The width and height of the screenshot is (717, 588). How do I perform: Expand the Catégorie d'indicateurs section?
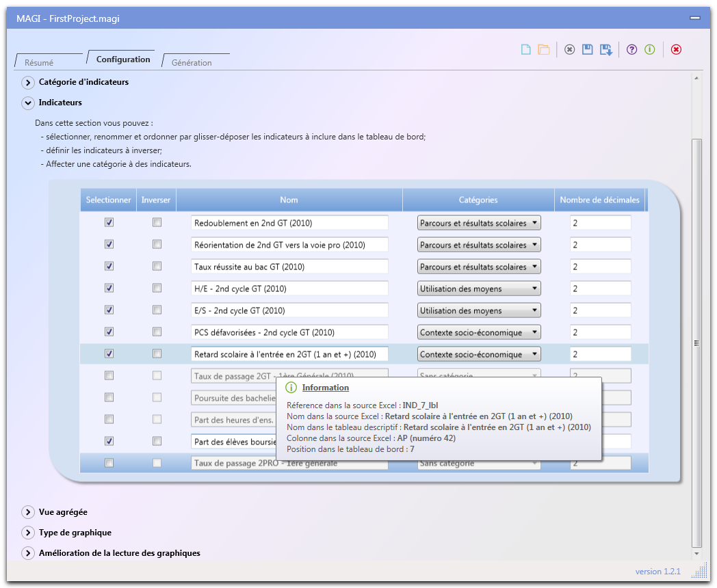(28, 83)
